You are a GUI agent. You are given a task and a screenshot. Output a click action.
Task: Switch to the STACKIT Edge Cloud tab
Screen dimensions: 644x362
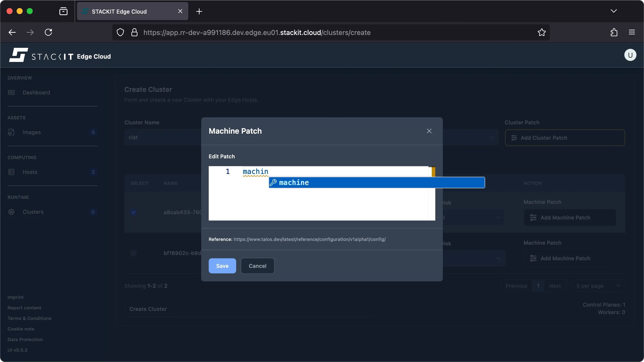pos(123,11)
